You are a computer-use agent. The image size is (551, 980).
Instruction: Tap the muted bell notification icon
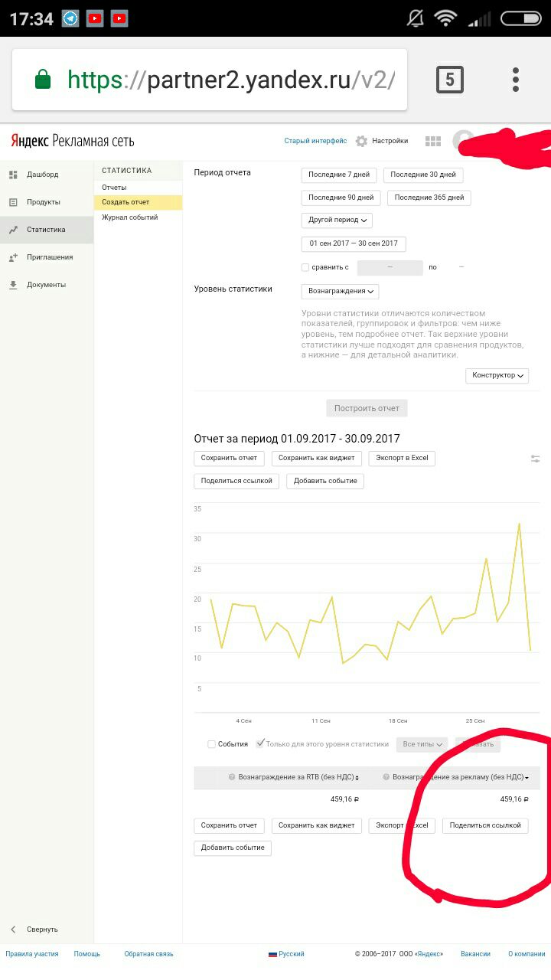point(416,18)
